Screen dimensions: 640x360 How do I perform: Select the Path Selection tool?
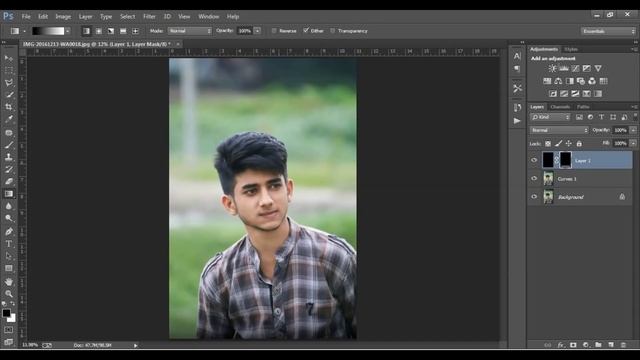click(x=9, y=256)
